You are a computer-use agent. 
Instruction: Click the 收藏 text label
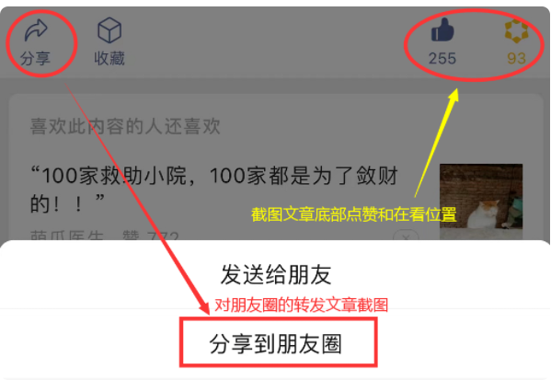[x=109, y=58]
